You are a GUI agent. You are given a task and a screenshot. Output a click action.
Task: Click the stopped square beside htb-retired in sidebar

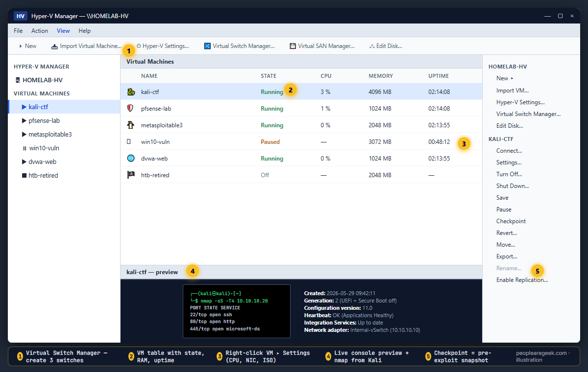pyautogui.click(x=24, y=175)
